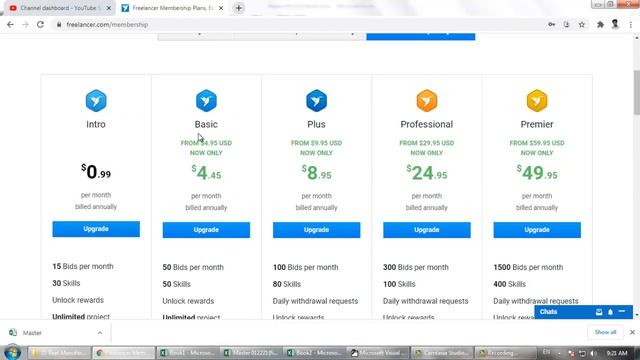Click the Basic plan hexagon icon
Image resolution: width=640 pixels, height=360 pixels.
tap(206, 100)
